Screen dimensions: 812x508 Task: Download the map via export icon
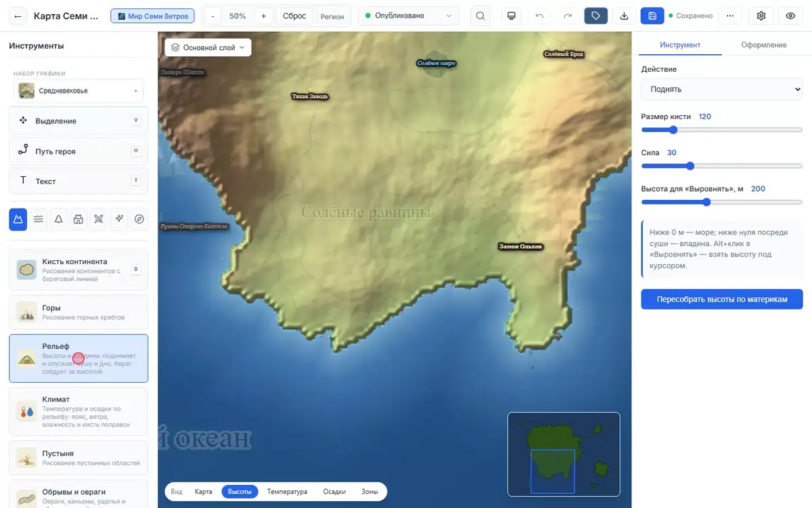(x=624, y=16)
